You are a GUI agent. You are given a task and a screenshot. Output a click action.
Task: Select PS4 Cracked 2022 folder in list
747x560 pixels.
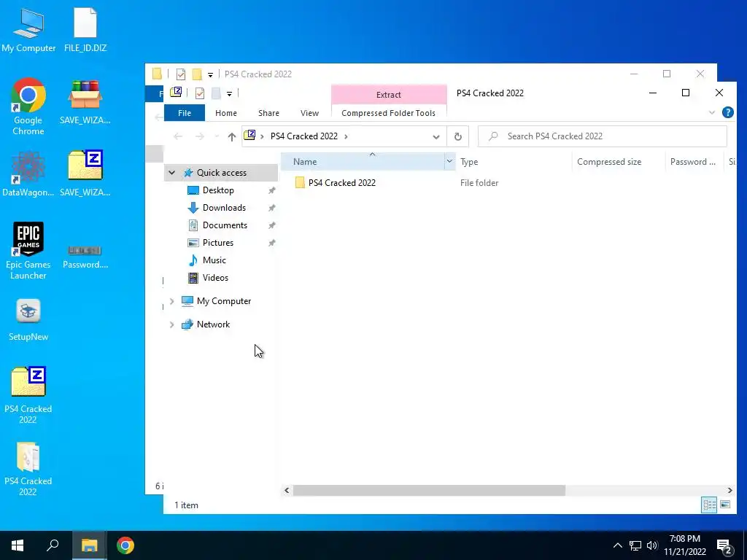[x=341, y=183]
